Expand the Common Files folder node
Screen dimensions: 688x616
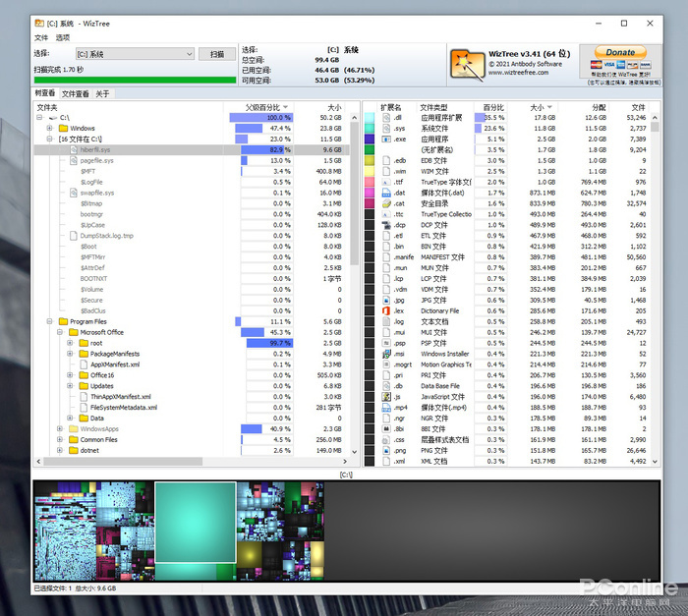pos(60,439)
